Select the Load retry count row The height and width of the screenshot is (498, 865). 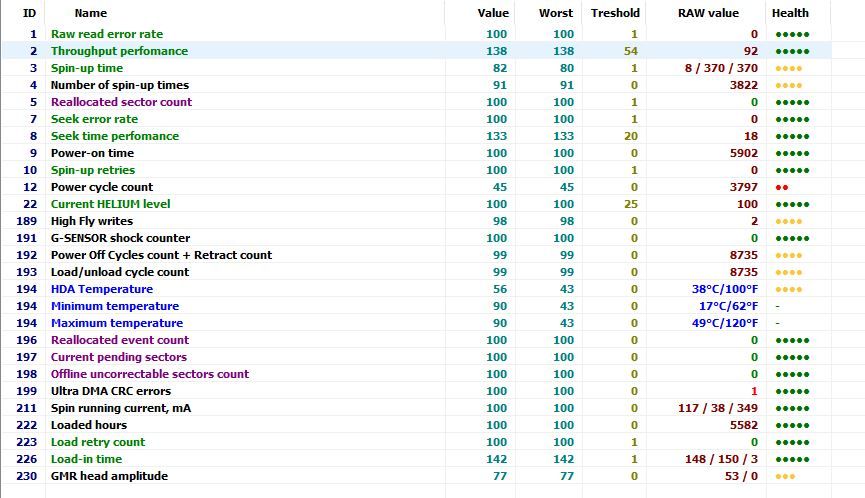pyautogui.click(x=416, y=442)
